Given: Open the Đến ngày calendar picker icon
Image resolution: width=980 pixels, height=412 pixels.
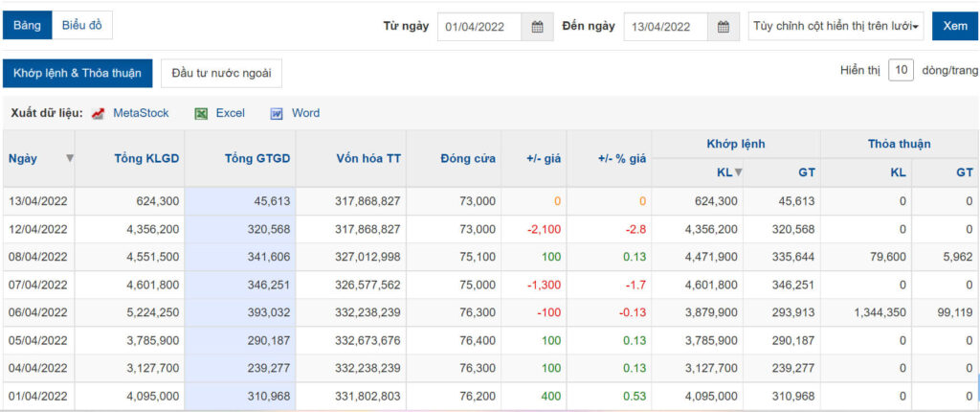Looking at the screenshot, I should point(724,27).
